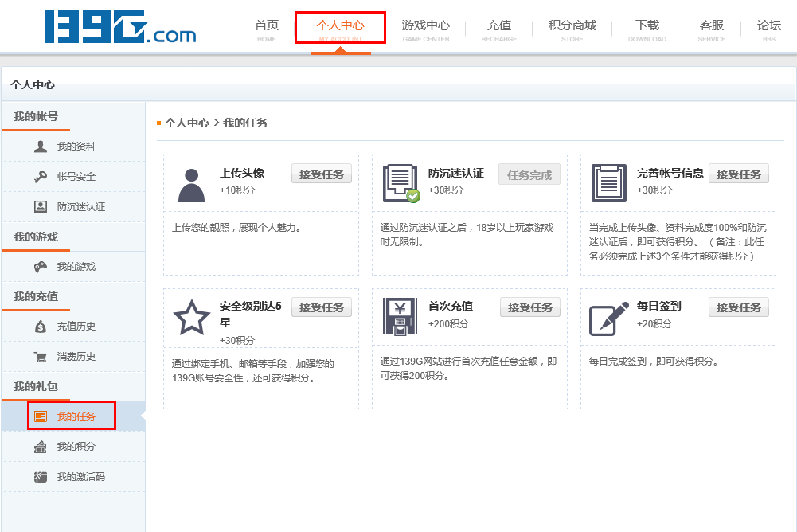Open 防沉迷认证 in the sidebar
Screen dimensions: 797x532
click(x=80, y=207)
